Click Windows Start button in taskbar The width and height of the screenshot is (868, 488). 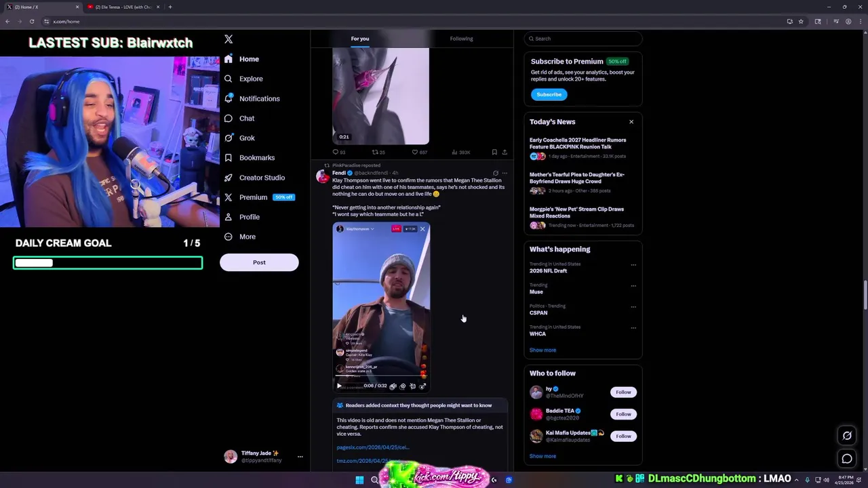click(359, 480)
